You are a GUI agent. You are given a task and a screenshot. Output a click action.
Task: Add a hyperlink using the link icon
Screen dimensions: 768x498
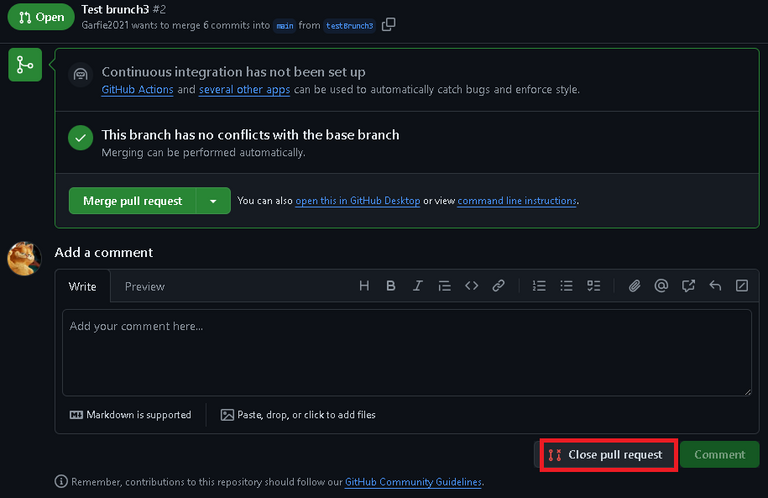pyautogui.click(x=498, y=286)
